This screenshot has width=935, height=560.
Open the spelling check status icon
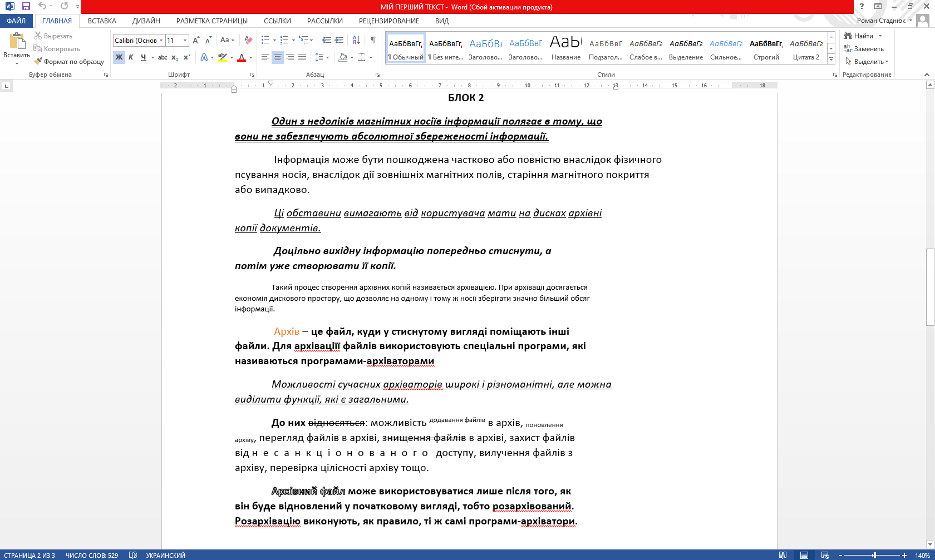133,555
